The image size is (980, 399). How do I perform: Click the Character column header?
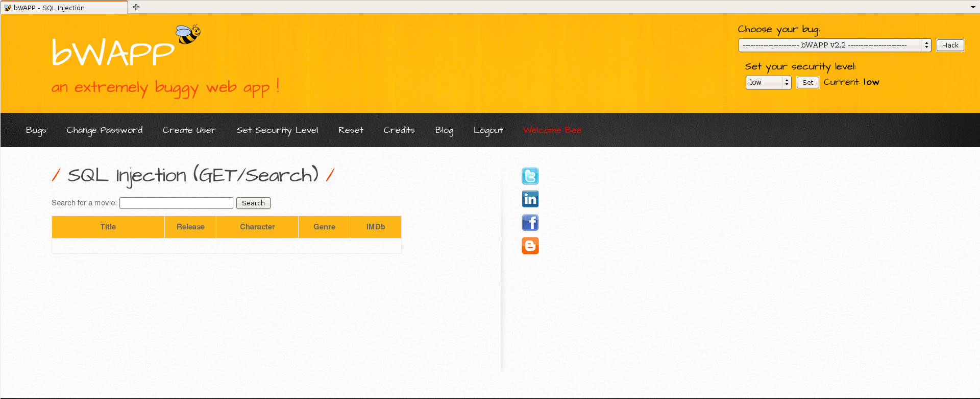point(257,227)
